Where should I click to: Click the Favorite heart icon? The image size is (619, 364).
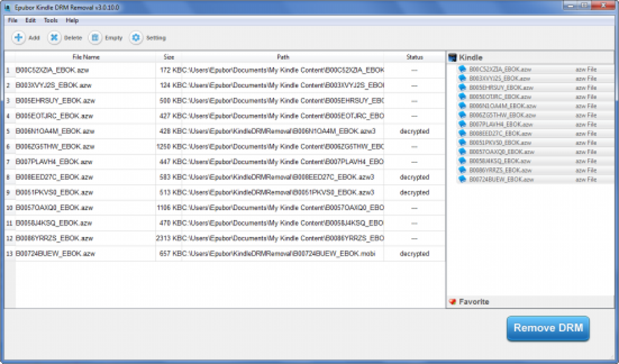[x=452, y=302]
